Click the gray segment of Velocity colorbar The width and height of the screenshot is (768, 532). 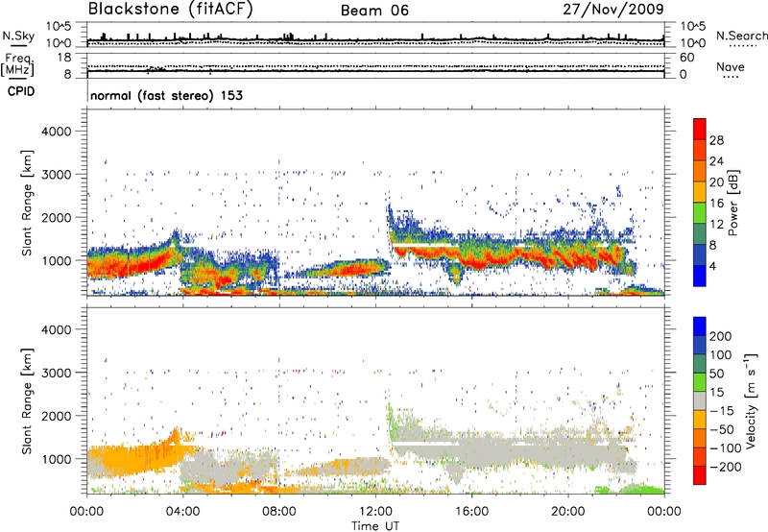pos(700,401)
